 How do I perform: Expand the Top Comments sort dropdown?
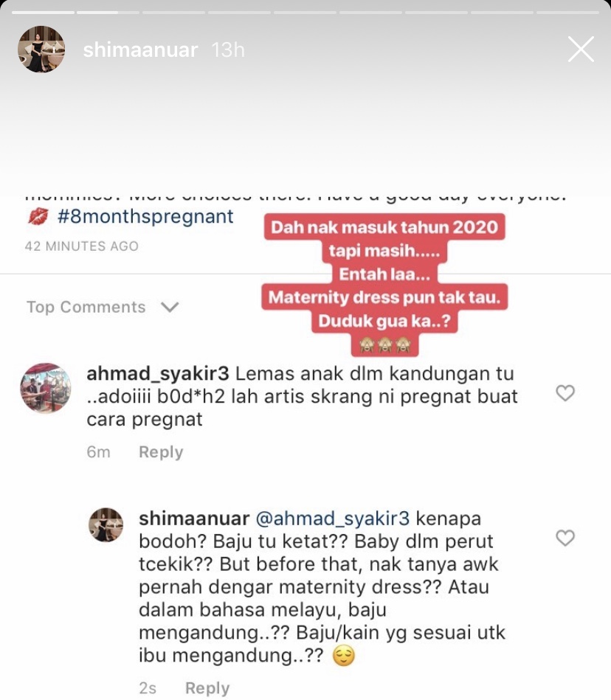(103, 307)
